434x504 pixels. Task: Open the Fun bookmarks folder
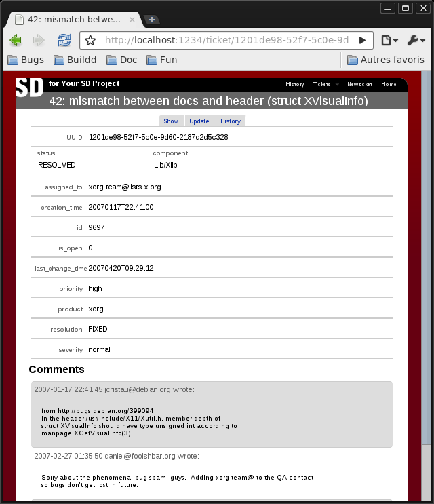pyautogui.click(x=161, y=60)
